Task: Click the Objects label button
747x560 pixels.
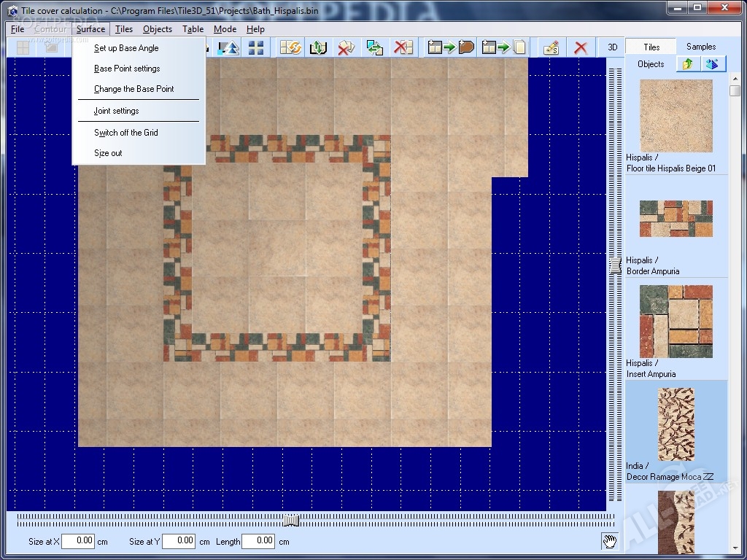Action: coord(651,64)
